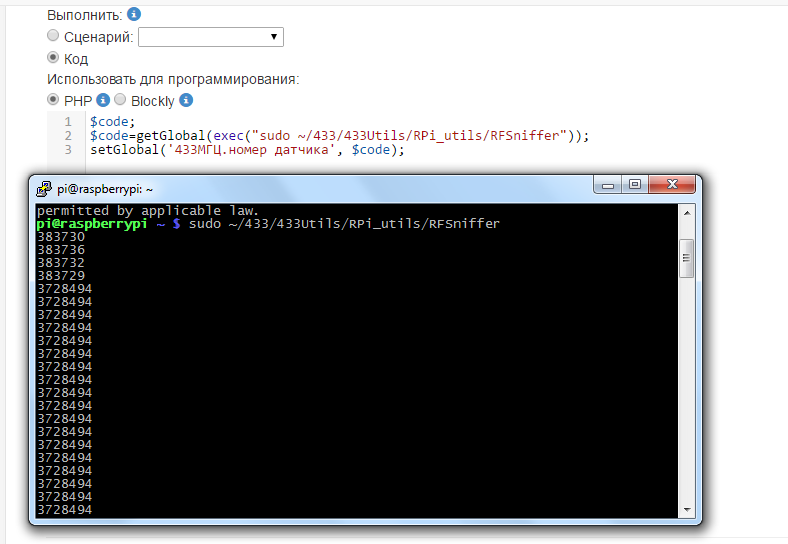The height and width of the screenshot is (544, 788).
Task: Click code line 1 $code;
Action: pos(113,122)
